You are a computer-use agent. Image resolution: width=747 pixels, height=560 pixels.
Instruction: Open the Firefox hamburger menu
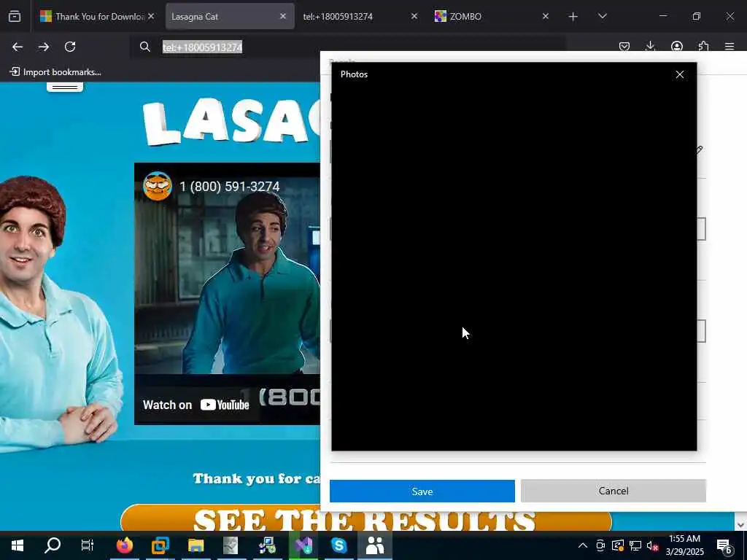tap(729, 46)
